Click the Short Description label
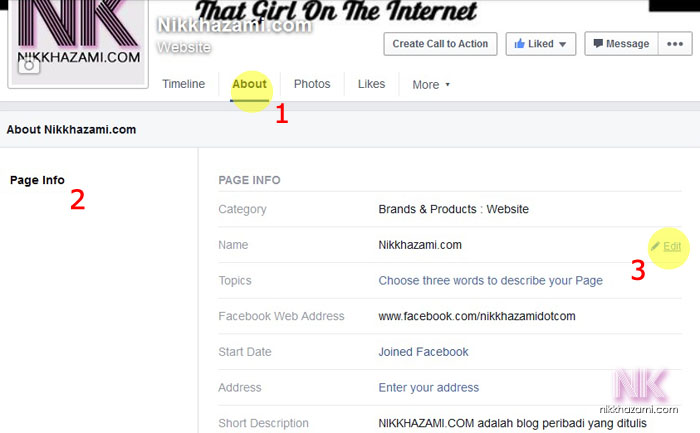The image size is (700, 433). (263, 423)
